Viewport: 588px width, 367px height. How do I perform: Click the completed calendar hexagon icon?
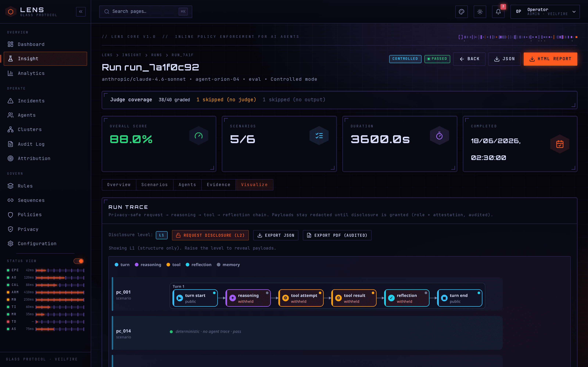point(560,144)
